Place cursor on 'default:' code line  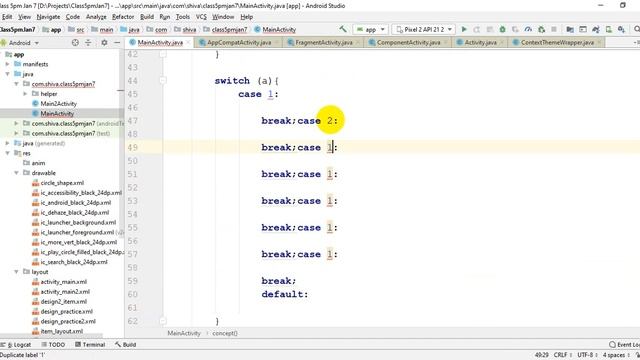point(285,294)
